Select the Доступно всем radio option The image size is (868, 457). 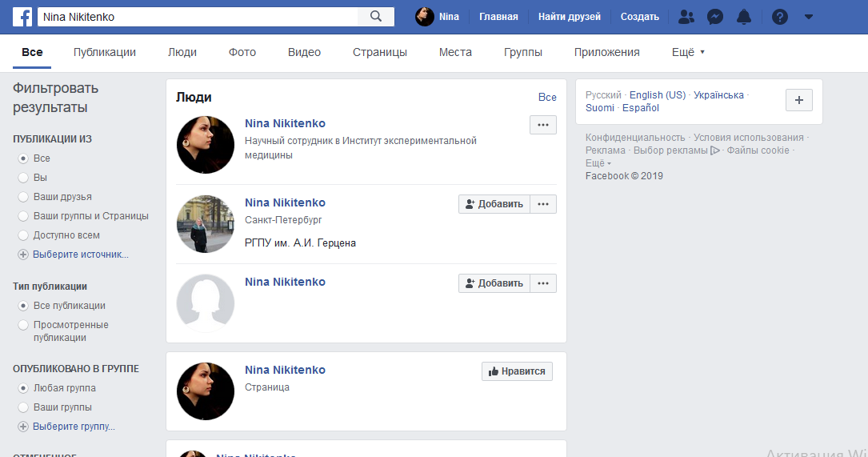pyautogui.click(x=23, y=235)
